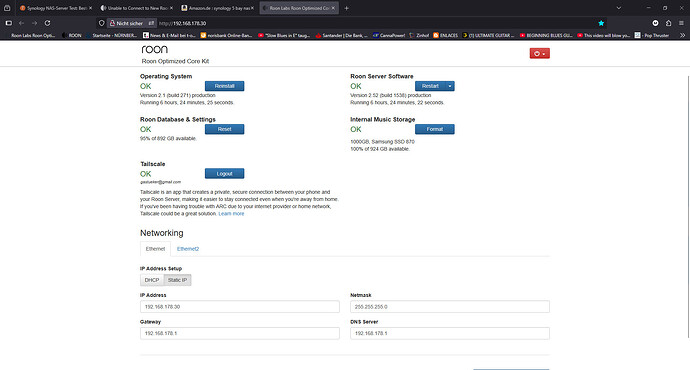Expand the Restart button dropdown arrow

[x=450, y=86]
